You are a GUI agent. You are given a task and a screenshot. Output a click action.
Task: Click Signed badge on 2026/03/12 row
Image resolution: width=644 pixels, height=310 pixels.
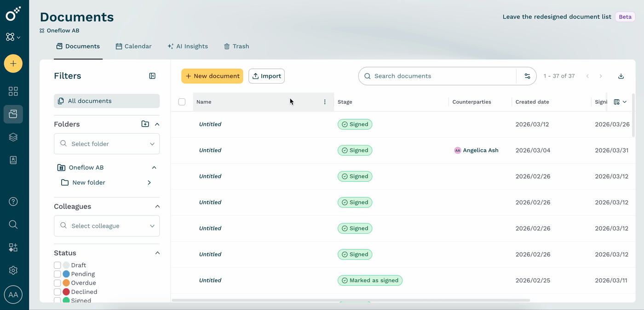(x=355, y=124)
